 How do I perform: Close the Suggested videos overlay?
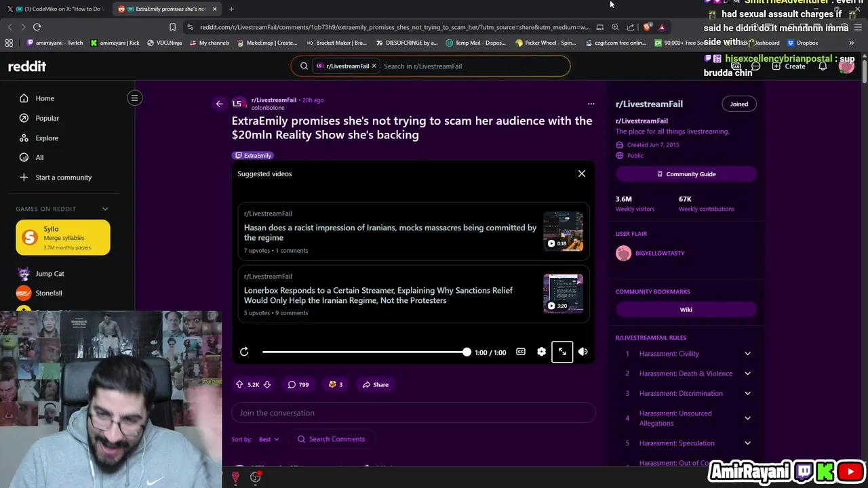[x=581, y=174]
